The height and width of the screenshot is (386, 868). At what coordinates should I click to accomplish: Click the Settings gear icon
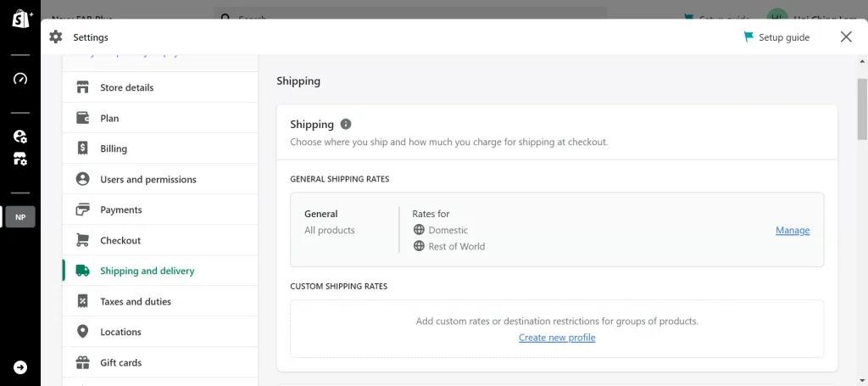[x=56, y=37]
